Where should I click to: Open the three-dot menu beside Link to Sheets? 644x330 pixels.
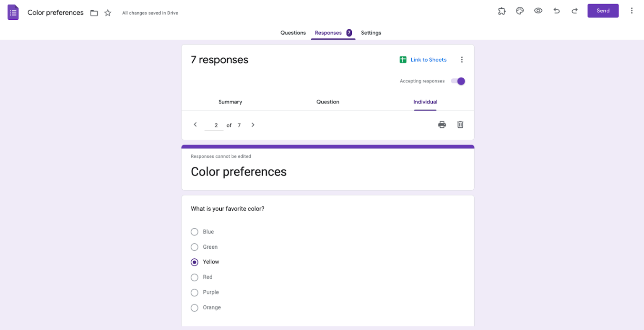pyautogui.click(x=462, y=59)
